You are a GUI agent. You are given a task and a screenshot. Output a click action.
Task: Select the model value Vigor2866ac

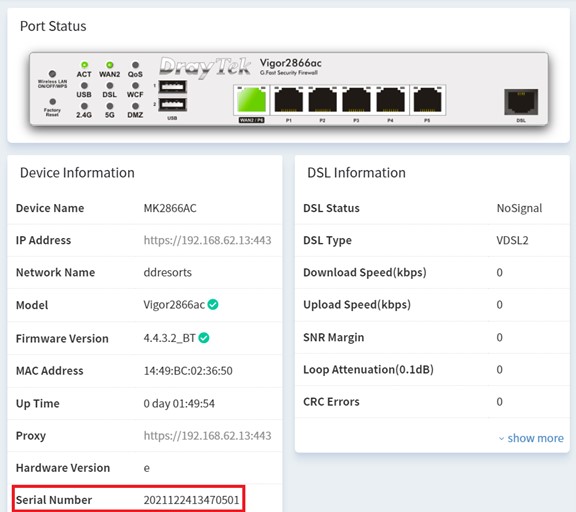click(x=174, y=305)
